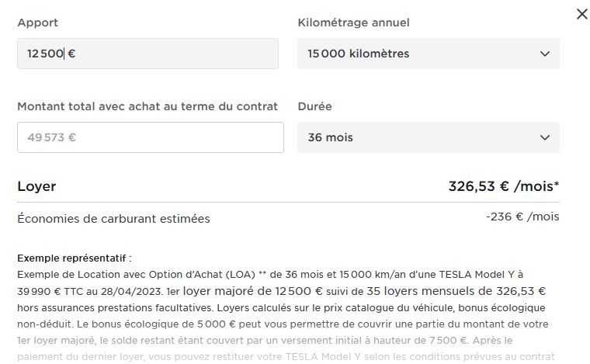Click the Loyer heading

coord(36,186)
